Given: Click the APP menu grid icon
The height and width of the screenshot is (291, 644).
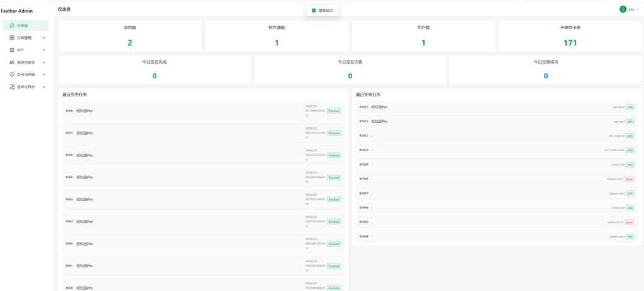Looking at the screenshot, I should coord(12,50).
